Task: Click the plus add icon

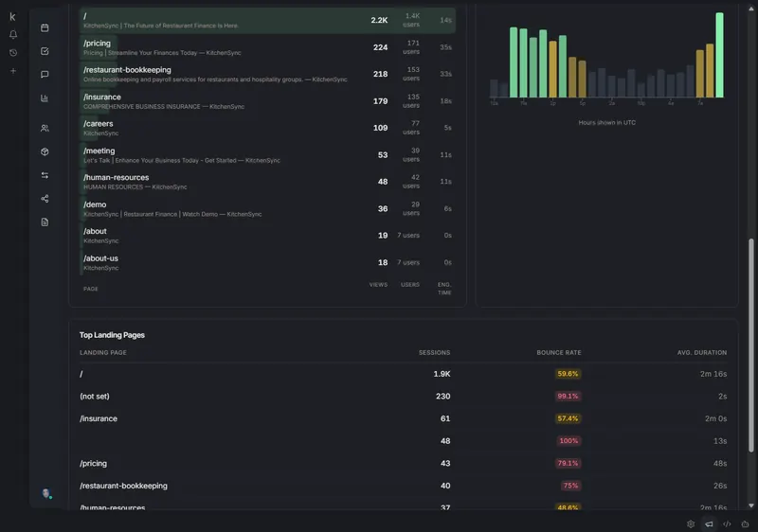Action: pos(13,71)
